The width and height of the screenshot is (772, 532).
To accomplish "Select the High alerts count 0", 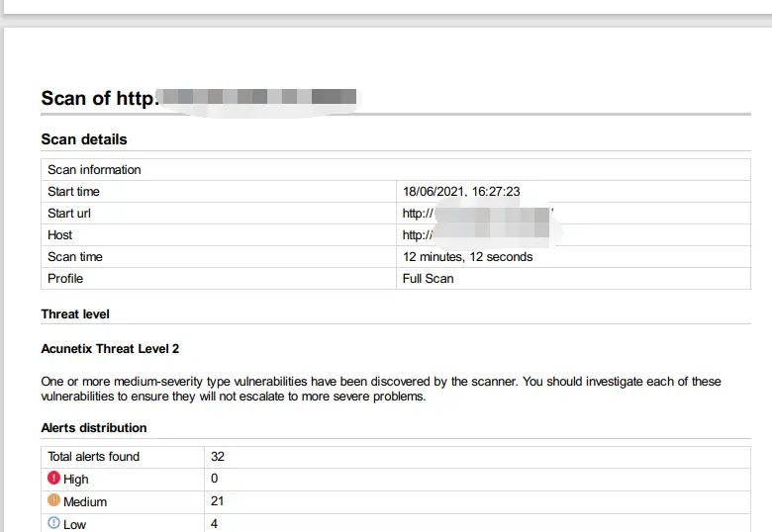I will click(214, 478).
